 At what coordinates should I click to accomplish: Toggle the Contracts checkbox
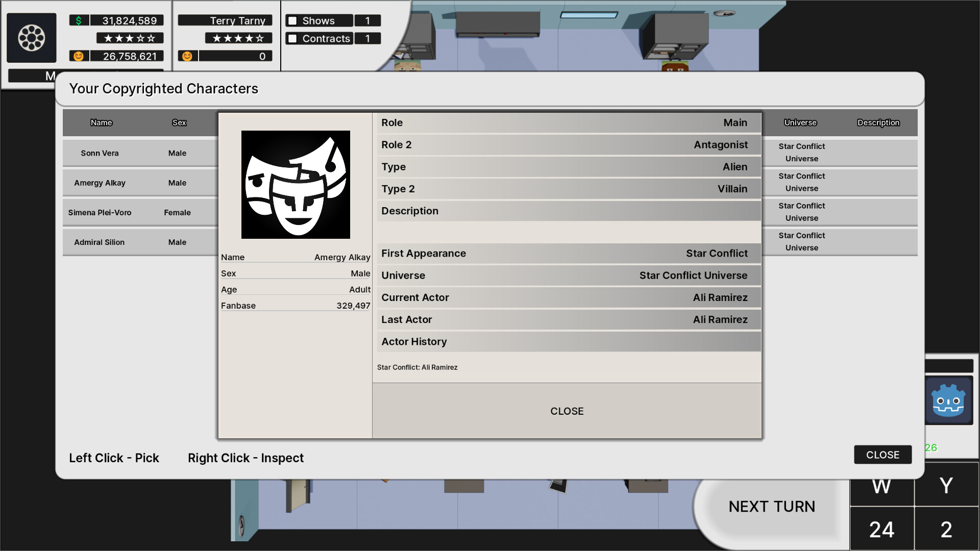(x=291, y=38)
